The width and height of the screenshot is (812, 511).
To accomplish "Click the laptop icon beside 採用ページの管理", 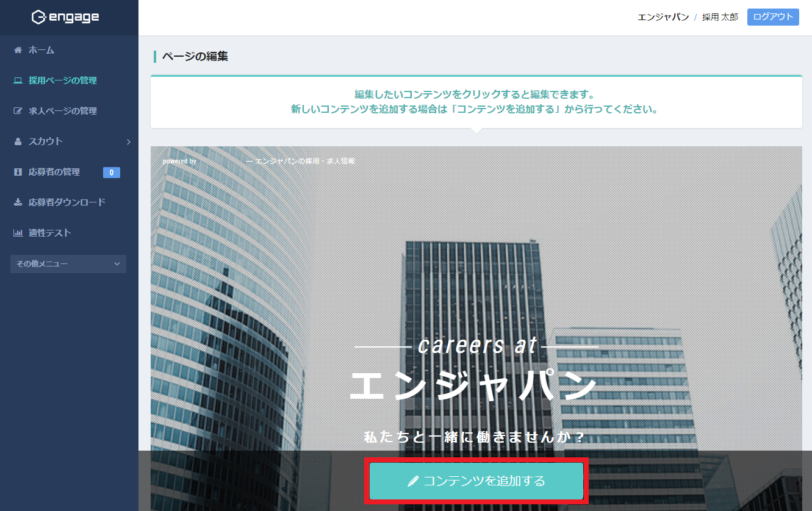I will [18, 80].
